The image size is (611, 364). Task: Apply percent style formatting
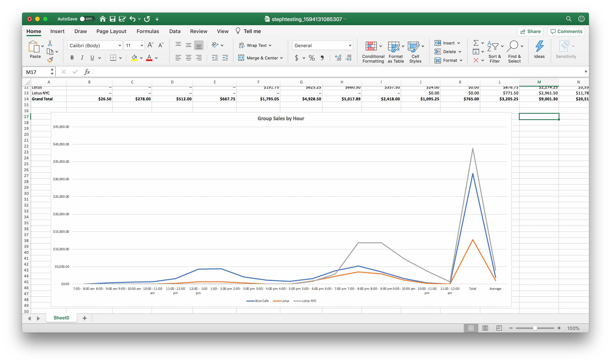[312, 58]
